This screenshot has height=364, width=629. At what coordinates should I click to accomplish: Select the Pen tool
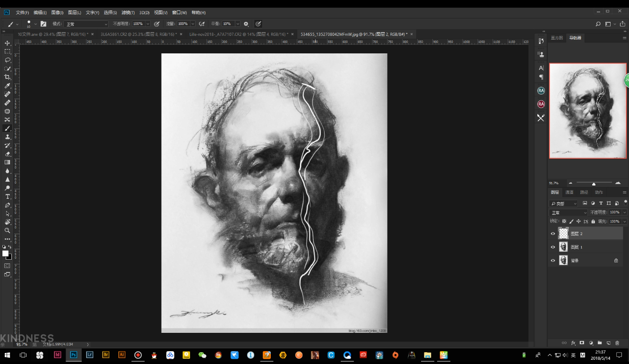(7, 204)
